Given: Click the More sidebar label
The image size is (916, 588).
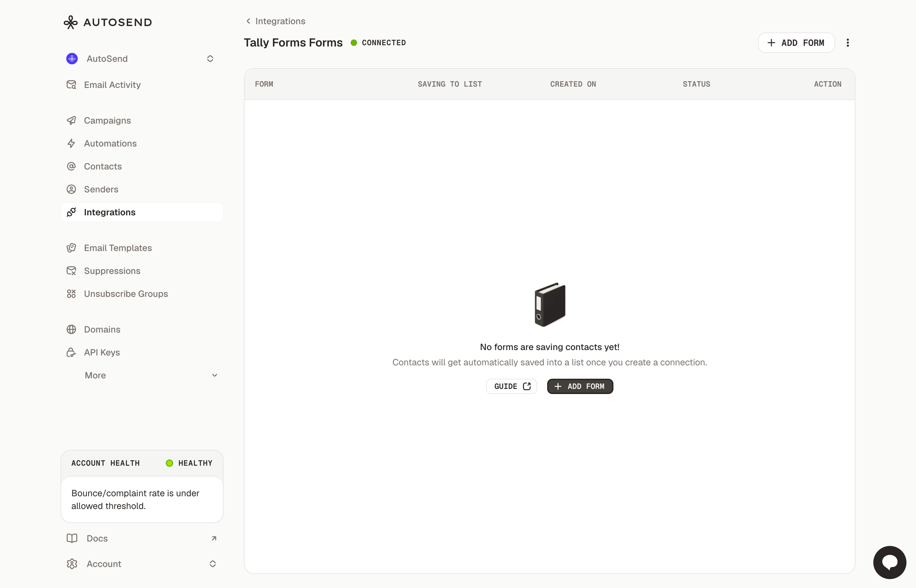Looking at the screenshot, I should 96,375.
